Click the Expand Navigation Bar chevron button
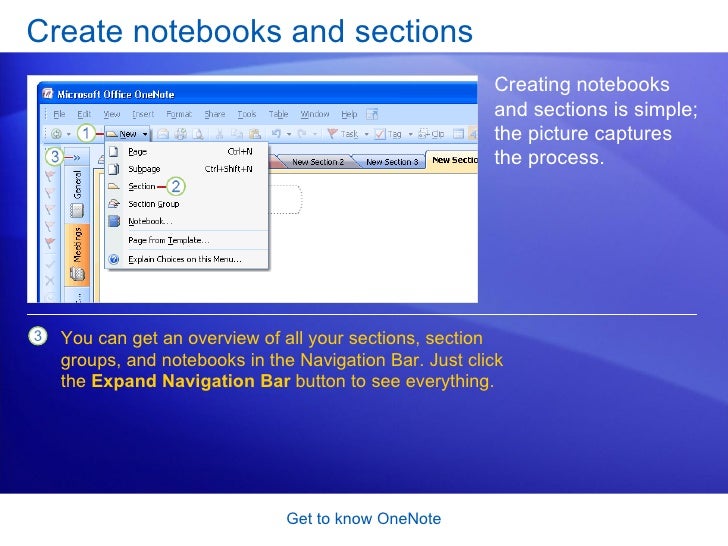The height and width of the screenshot is (546, 728). click(x=77, y=158)
